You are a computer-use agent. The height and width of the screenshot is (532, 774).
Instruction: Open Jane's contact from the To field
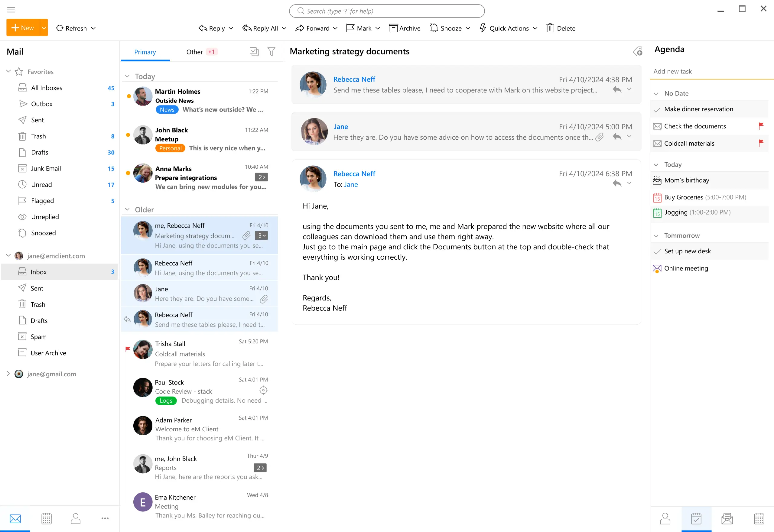point(351,184)
